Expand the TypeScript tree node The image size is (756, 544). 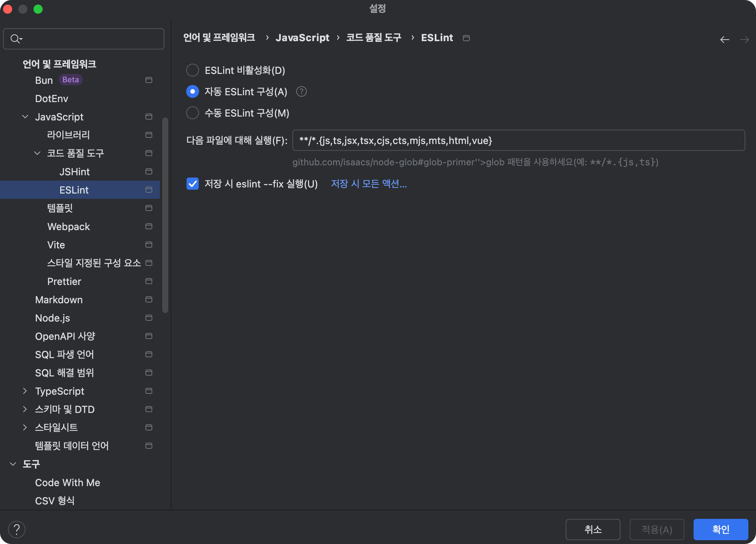[x=25, y=391]
